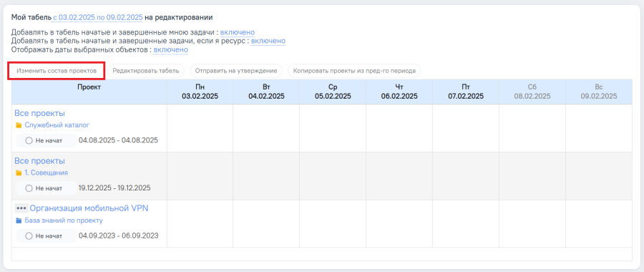Viewport: 644px width, 272px height.
Task: Send timesheet via Отправить на утверждение
Action: coord(236,71)
